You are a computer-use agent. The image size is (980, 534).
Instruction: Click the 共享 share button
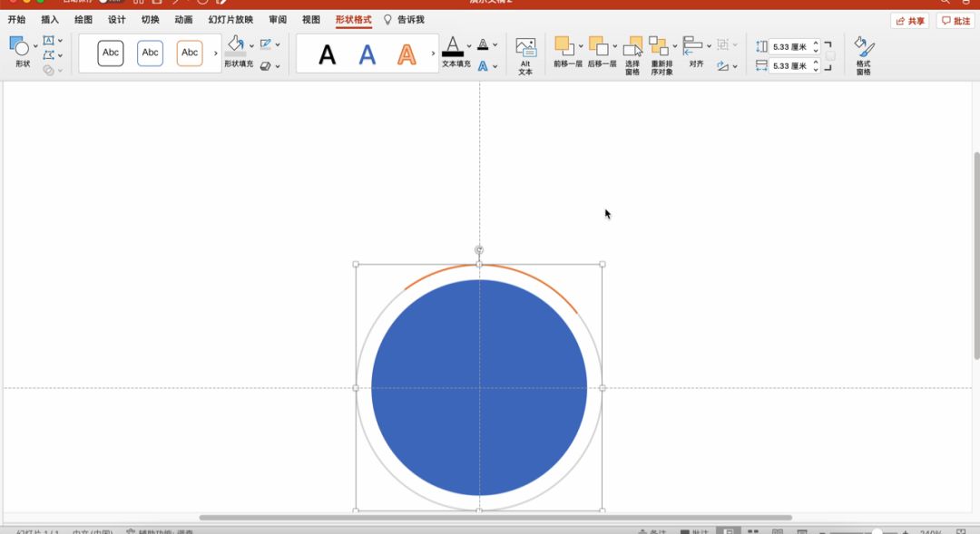click(x=909, y=21)
